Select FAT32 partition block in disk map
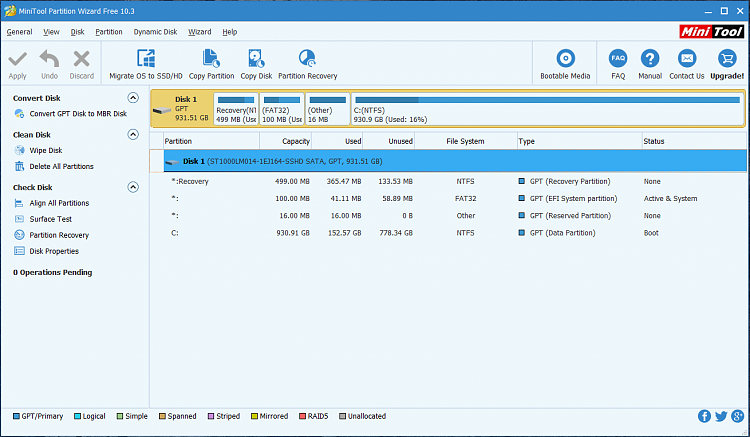The height and width of the screenshot is (437, 750). pyautogui.click(x=282, y=109)
